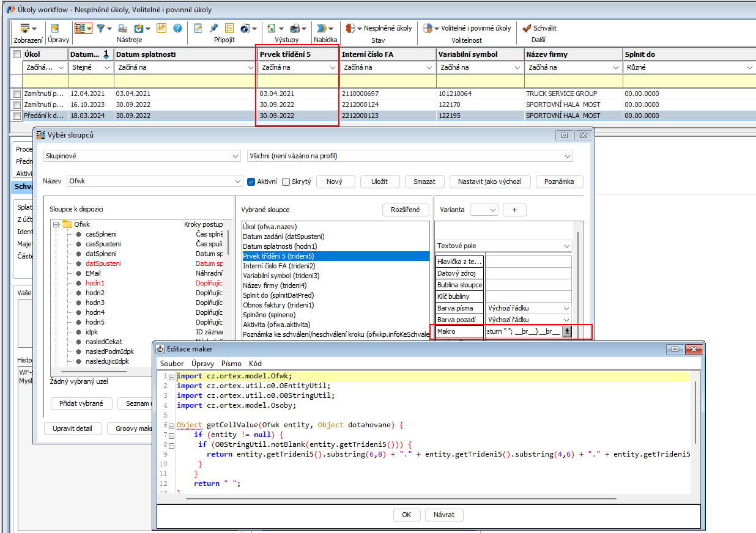Click the blue question mark help icon
This screenshot has height=533, width=756.
(x=177, y=28)
